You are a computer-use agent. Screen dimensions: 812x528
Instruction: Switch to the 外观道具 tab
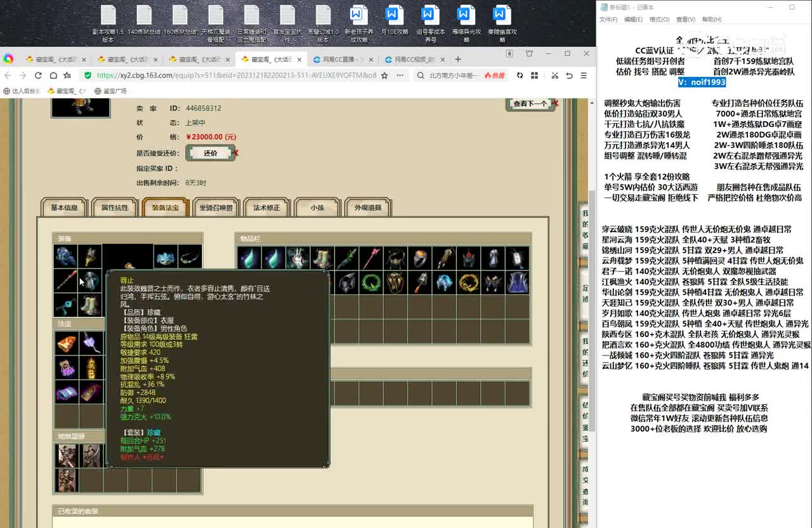[x=368, y=208]
